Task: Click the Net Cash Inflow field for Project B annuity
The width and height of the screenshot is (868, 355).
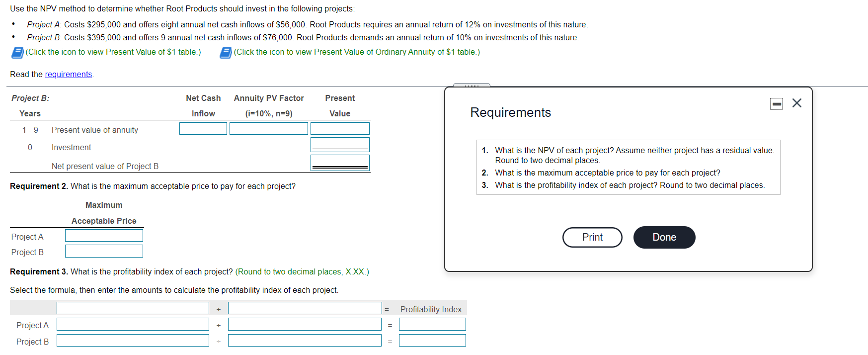Action: tap(203, 128)
